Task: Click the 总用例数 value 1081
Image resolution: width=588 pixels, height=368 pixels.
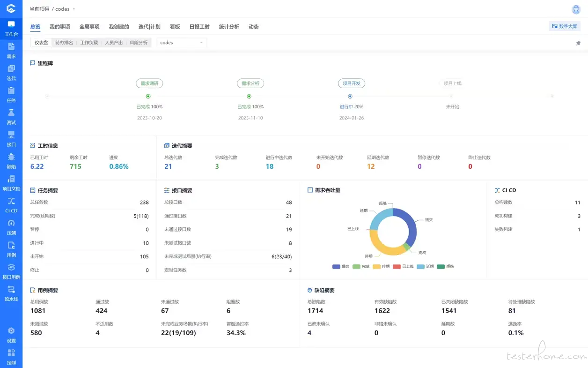Action: point(38,311)
